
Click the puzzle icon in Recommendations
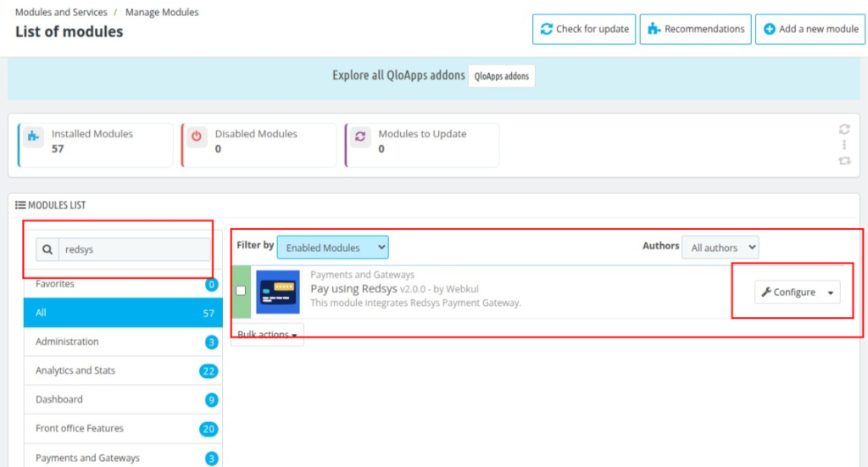pos(654,29)
